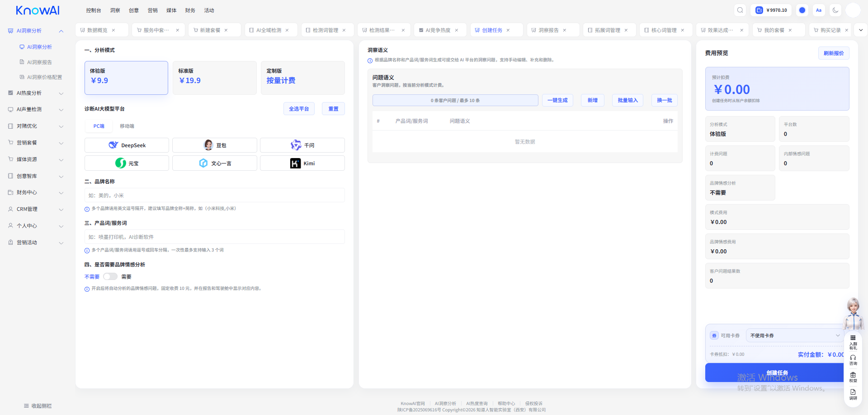Viewport: 868px width, 415px height.
Task: Select the 元宝 platform
Action: 127,163
